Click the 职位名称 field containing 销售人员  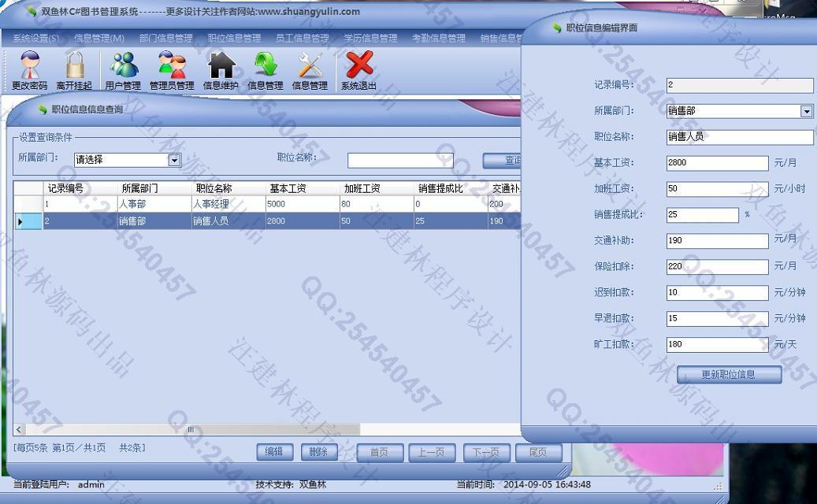(x=740, y=137)
